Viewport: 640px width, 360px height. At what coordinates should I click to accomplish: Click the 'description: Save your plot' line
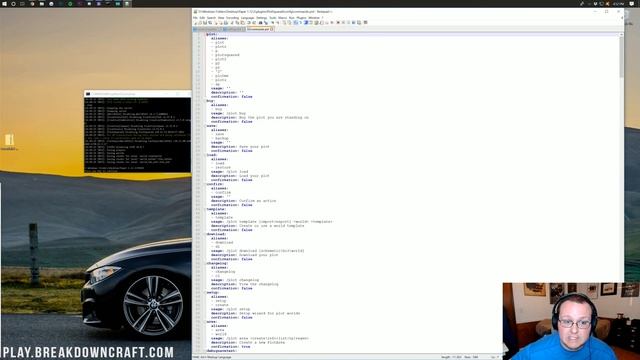(240, 147)
